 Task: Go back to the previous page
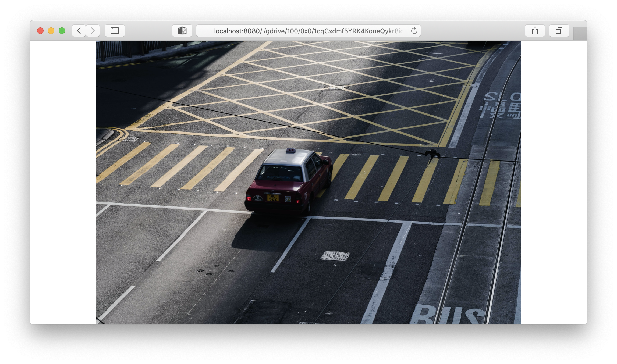[x=79, y=31]
